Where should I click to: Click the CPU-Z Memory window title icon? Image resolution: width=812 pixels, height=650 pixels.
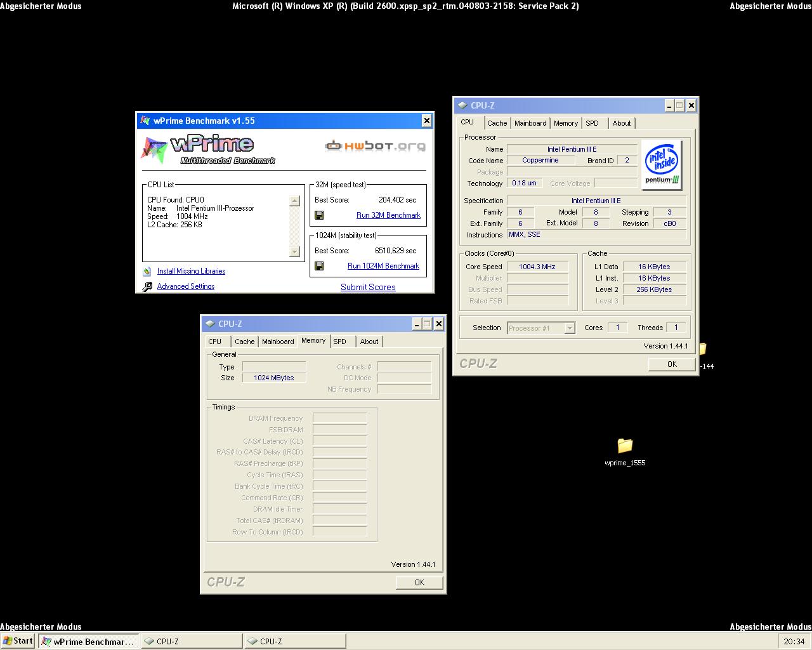(211, 324)
